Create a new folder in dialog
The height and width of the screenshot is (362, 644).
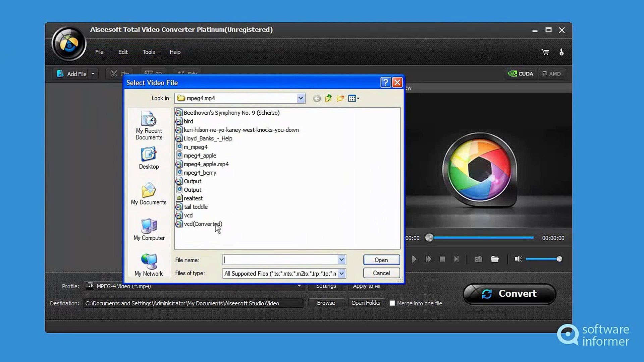click(x=340, y=98)
